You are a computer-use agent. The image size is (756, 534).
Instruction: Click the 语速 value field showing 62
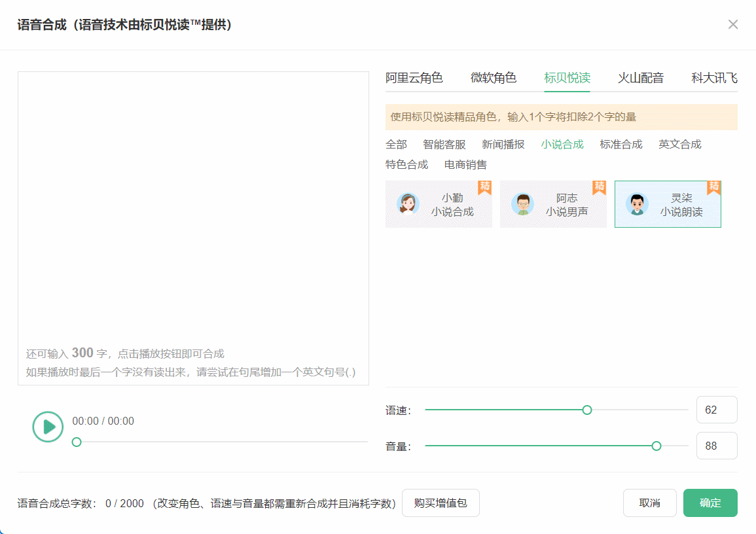(717, 410)
